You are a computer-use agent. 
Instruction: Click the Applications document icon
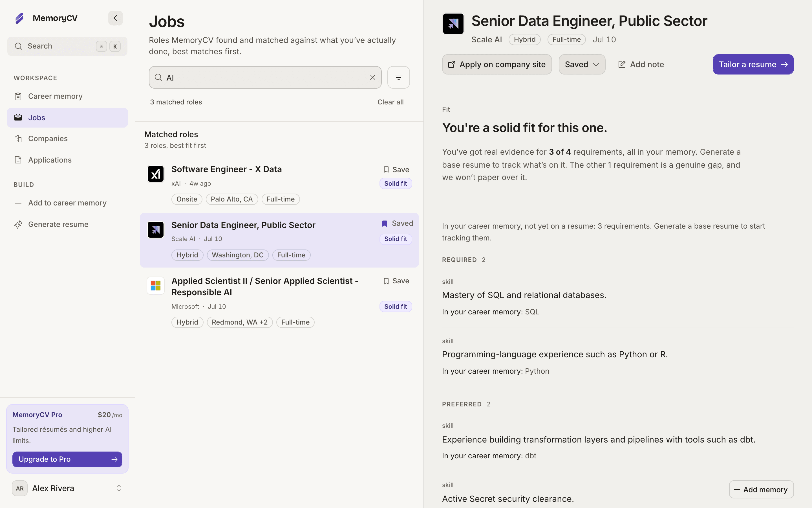pos(18,160)
